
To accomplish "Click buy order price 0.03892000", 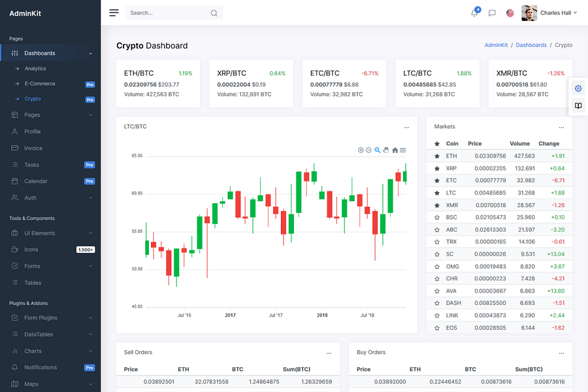I will coord(390,382).
